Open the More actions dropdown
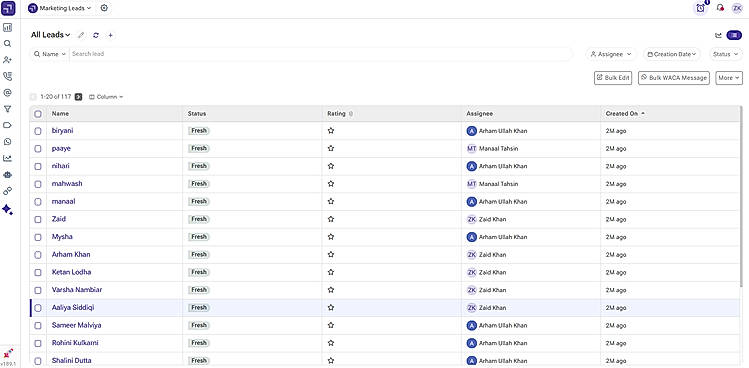Screen dimensions: 749x368 [729, 78]
